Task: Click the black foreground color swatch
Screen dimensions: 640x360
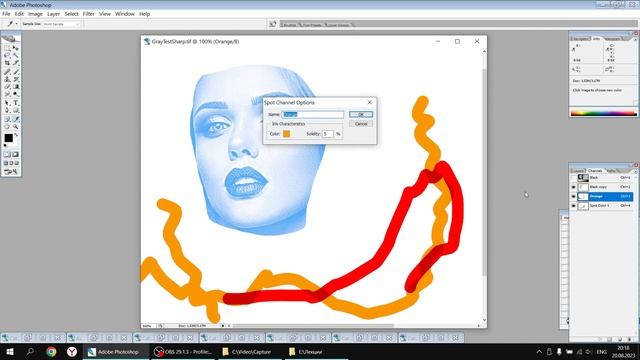Action: [x=8, y=138]
